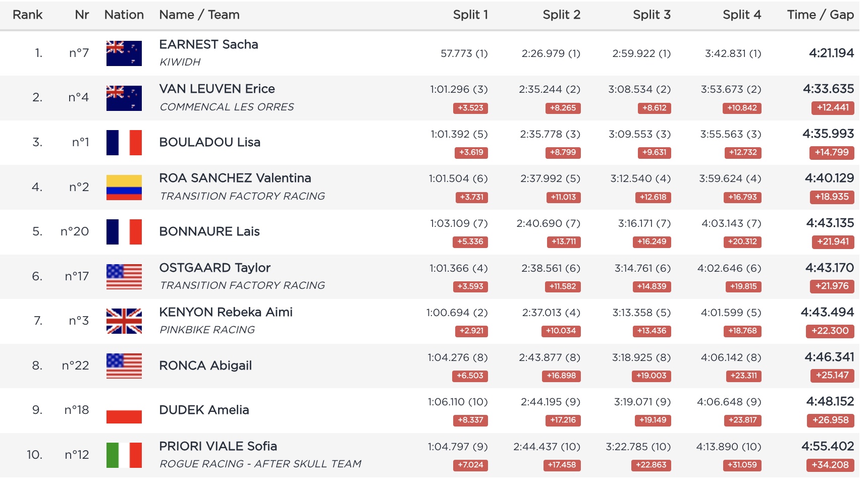The width and height of the screenshot is (868, 486).
Task: Click the Italian flag for PRIORI VIALE Sofia
Action: pyautogui.click(x=124, y=455)
